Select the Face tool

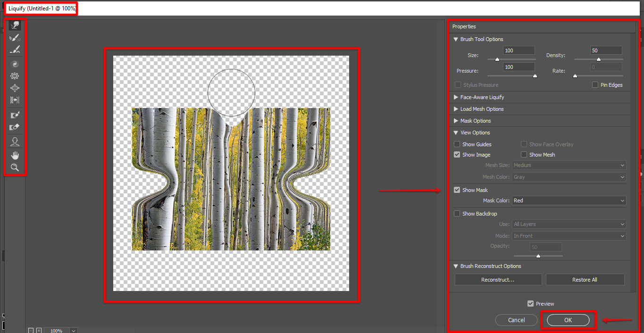15,142
